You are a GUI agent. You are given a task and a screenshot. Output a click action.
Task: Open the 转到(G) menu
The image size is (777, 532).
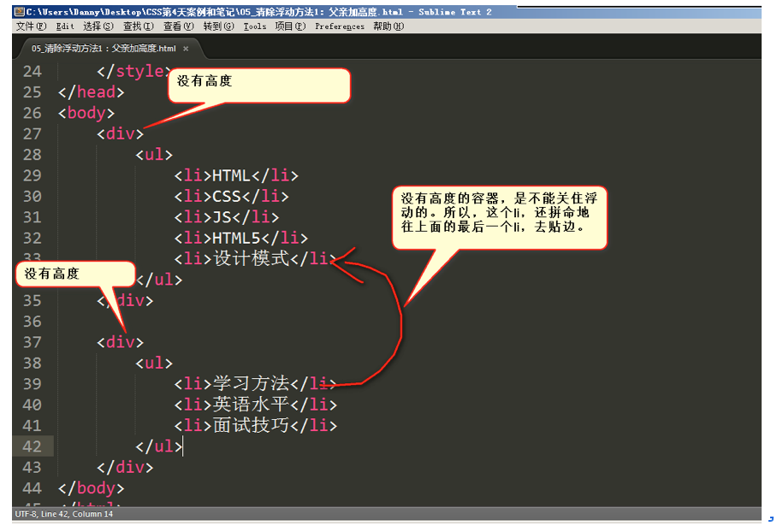pos(218,27)
